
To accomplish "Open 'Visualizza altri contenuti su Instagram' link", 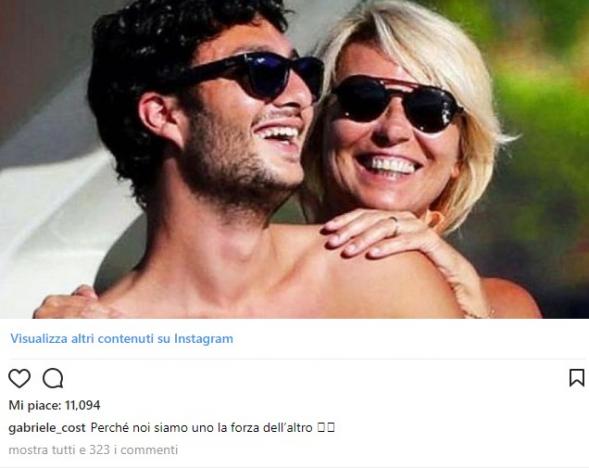I will (122, 338).
